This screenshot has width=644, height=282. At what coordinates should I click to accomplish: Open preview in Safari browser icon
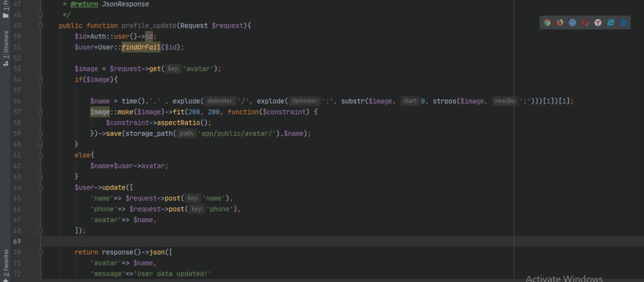[x=572, y=23]
